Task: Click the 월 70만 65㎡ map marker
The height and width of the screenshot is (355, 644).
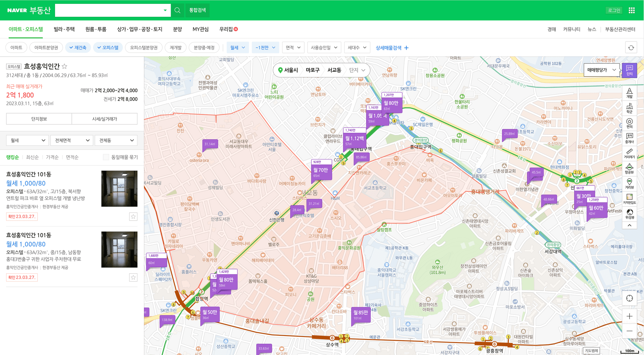Action: [321, 170]
